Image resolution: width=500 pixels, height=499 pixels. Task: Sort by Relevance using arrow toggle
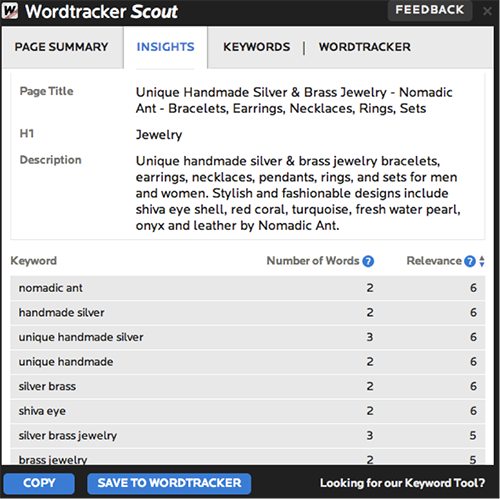click(x=482, y=261)
